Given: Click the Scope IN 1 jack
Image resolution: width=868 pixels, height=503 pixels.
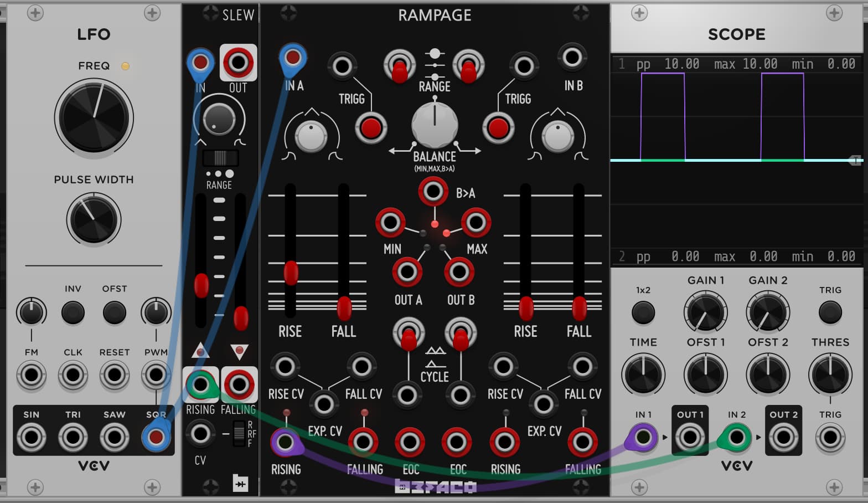Looking at the screenshot, I should pos(642,438).
